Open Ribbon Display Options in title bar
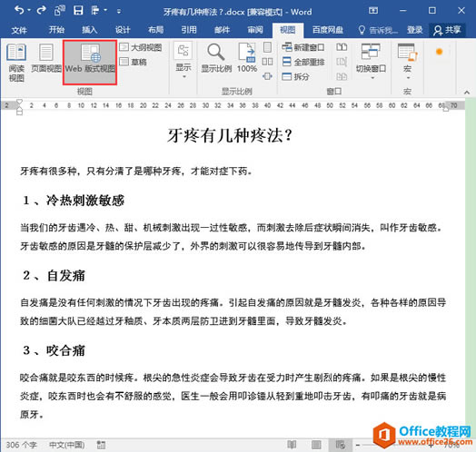The width and height of the screenshot is (476, 452). click(373, 11)
